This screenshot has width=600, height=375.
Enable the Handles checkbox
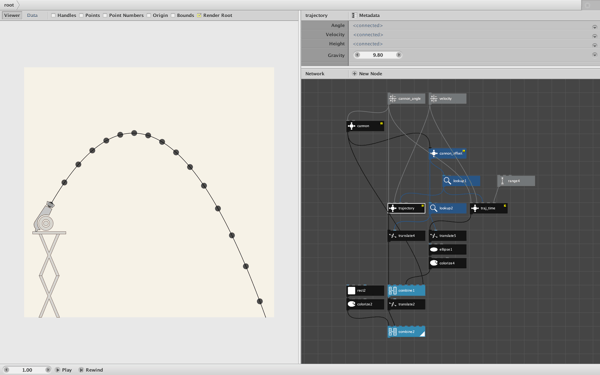pyautogui.click(x=54, y=15)
